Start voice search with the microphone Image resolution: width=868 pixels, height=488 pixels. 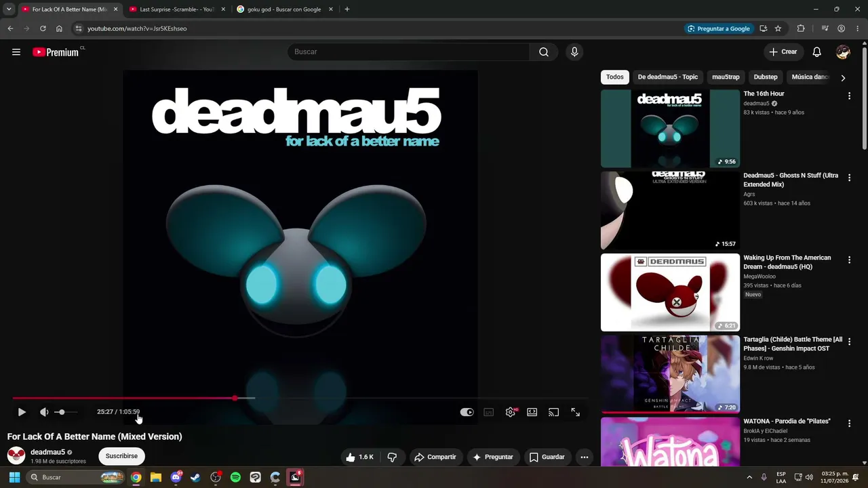pos(574,52)
